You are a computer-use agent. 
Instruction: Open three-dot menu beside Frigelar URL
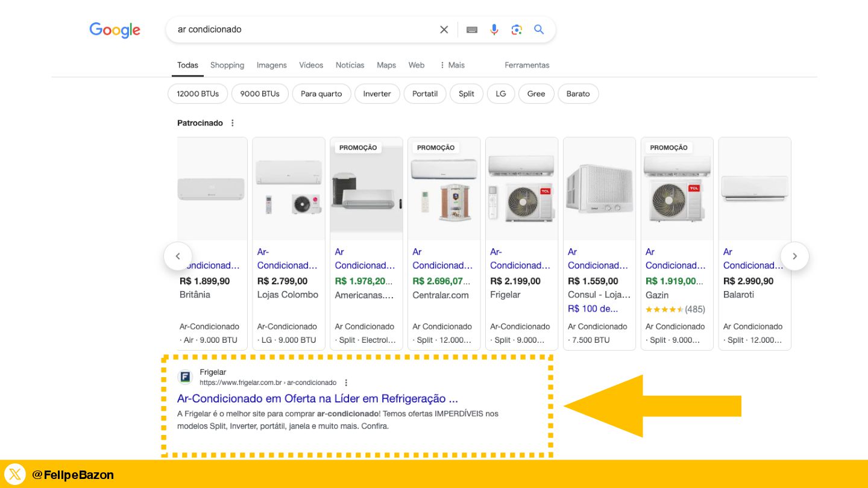point(346,383)
